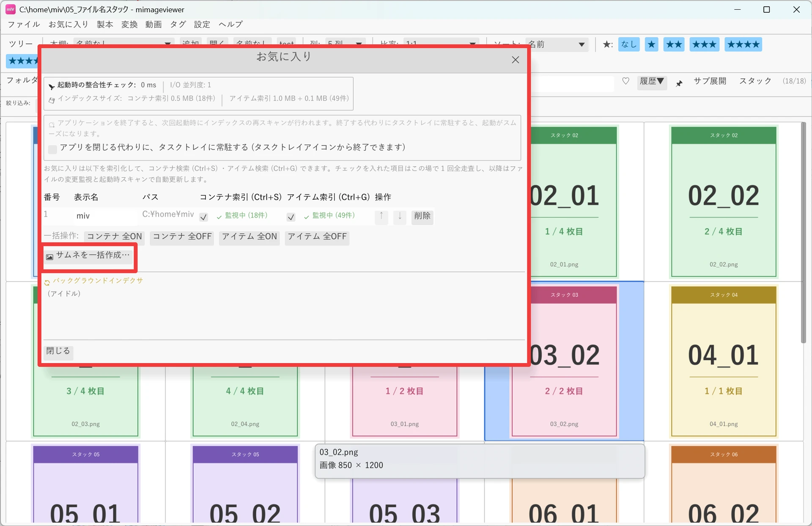812x526 pixels.
Task: Filter by two-star rating
Action: click(x=674, y=44)
